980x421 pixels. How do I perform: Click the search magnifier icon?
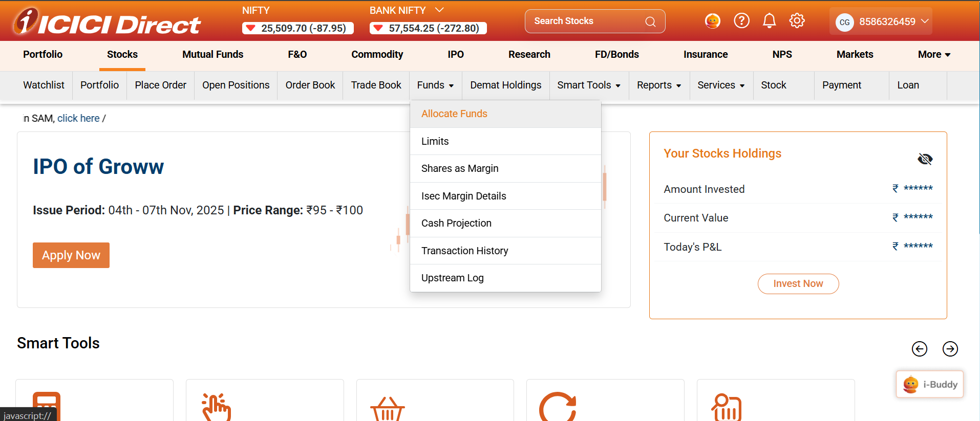(650, 21)
